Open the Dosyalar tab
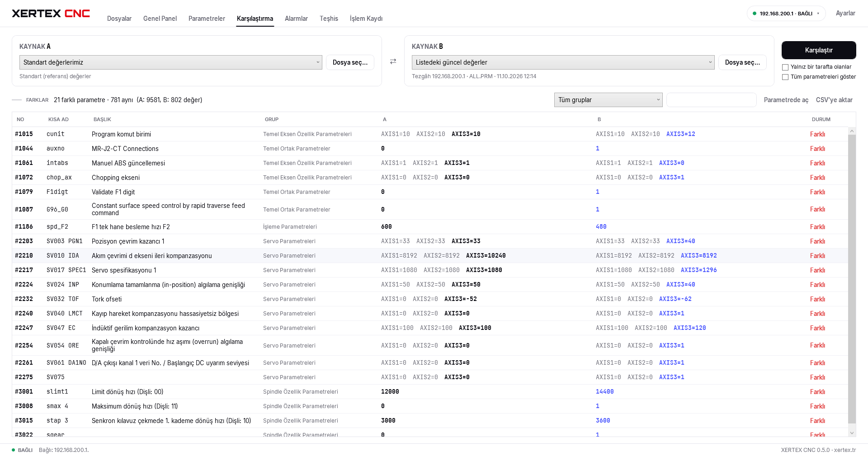The image size is (868, 456). click(x=119, y=19)
